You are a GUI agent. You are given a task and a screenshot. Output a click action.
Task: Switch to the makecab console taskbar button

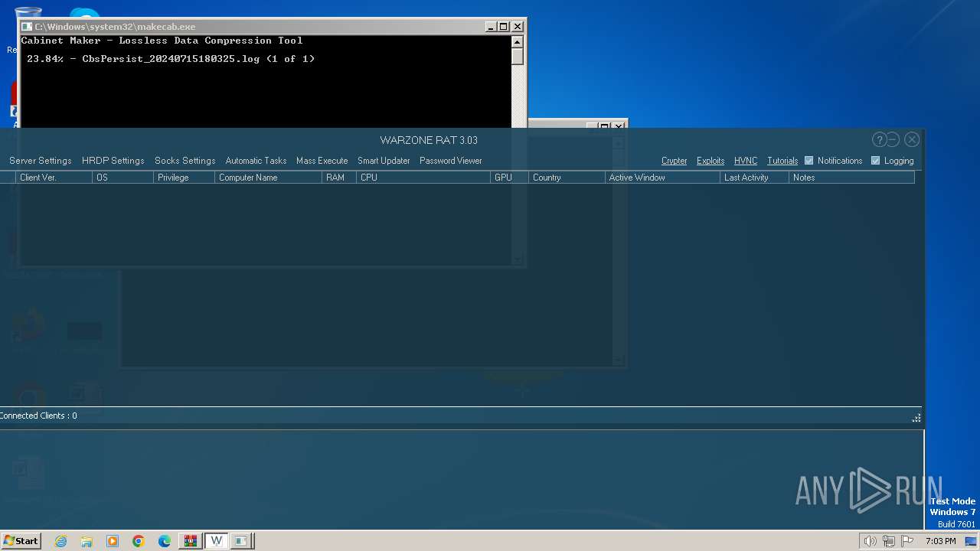(x=242, y=541)
